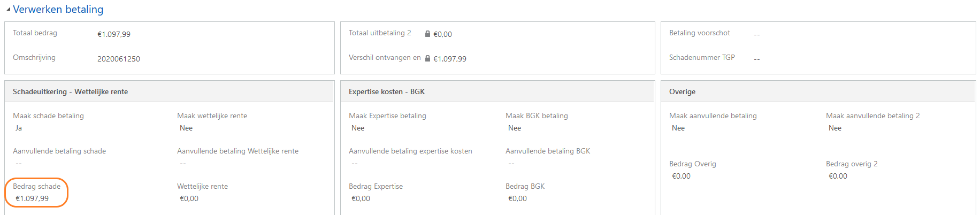Toggle Maak aanvullende betaling Nee
Screen dimensions: 980x215
[x=678, y=128]
